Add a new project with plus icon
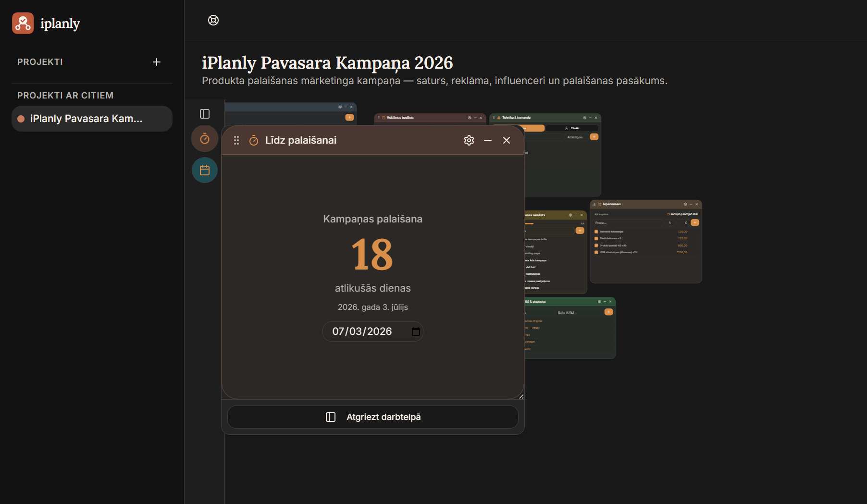Image resolution: width=867 pixels, height=504 pixels. point(157,62)
